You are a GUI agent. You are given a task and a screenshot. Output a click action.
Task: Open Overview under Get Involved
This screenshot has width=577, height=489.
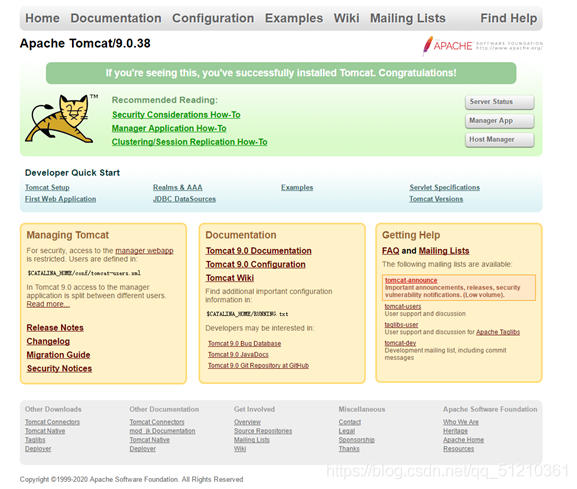pyautogui.click(x=247, y=422)
